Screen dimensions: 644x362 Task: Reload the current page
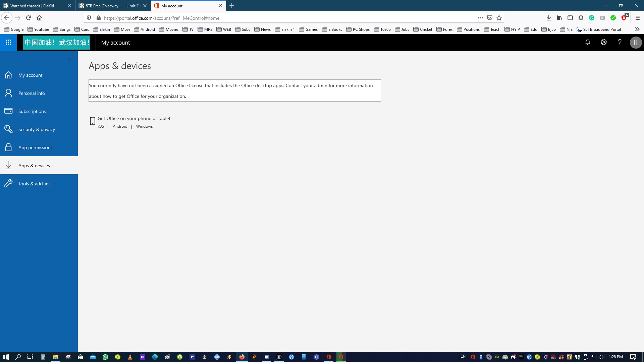[29, 18]
